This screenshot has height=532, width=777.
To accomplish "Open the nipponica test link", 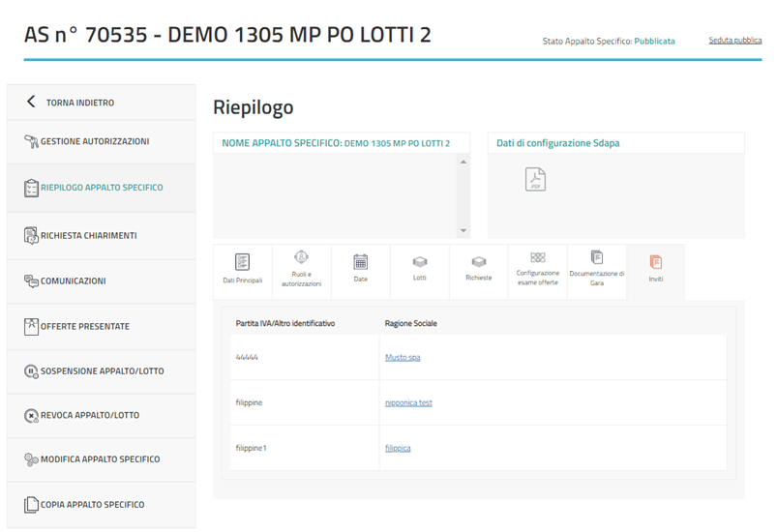I will pos(408,403).
